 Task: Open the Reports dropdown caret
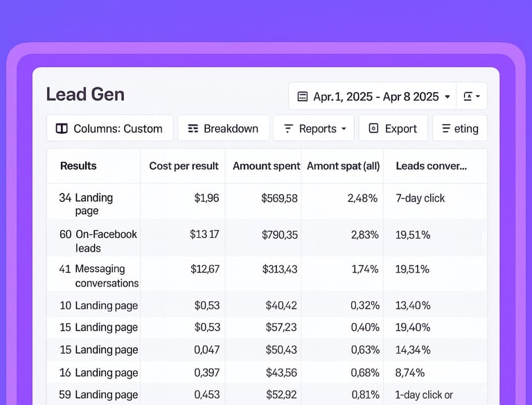tap(344, 129)
